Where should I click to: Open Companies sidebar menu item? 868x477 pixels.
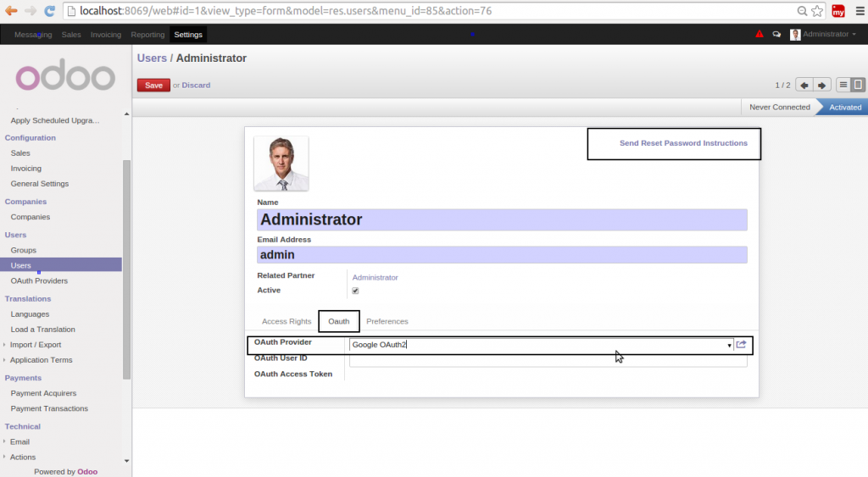(31, 217)
